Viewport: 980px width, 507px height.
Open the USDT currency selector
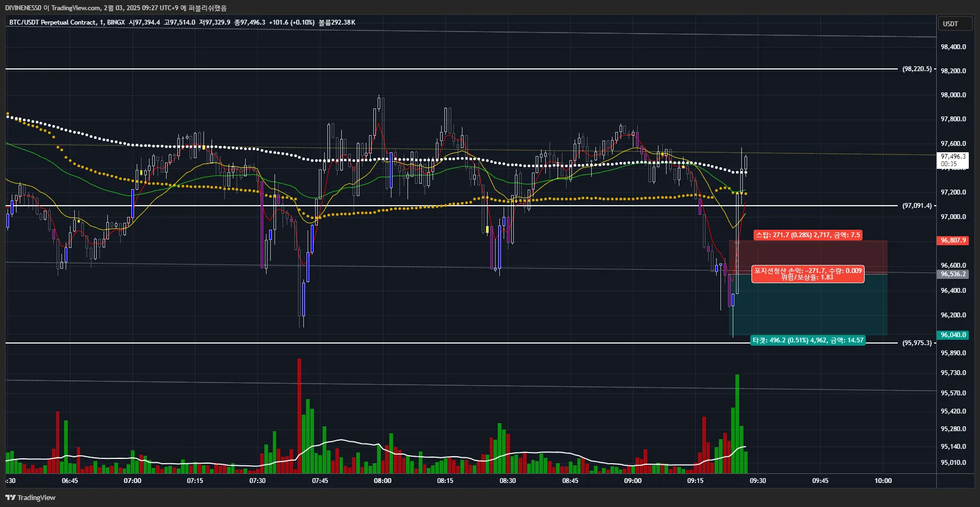tap(954, 24)
